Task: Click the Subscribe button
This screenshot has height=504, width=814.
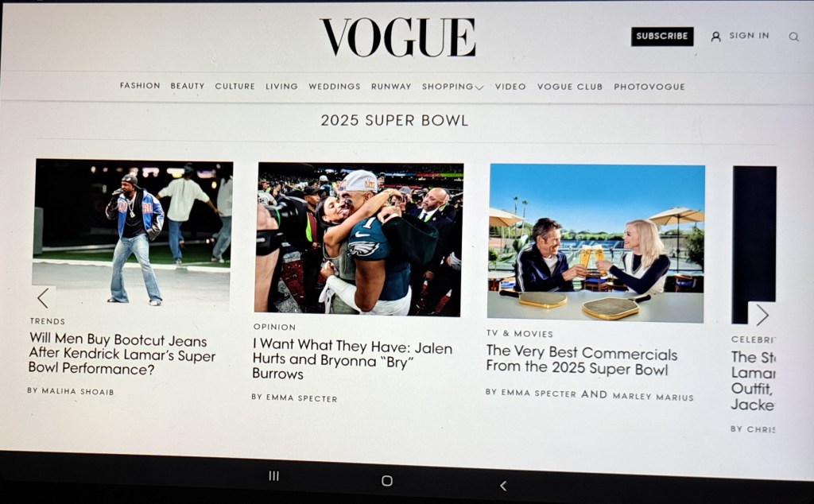Action: pos(662,36)
